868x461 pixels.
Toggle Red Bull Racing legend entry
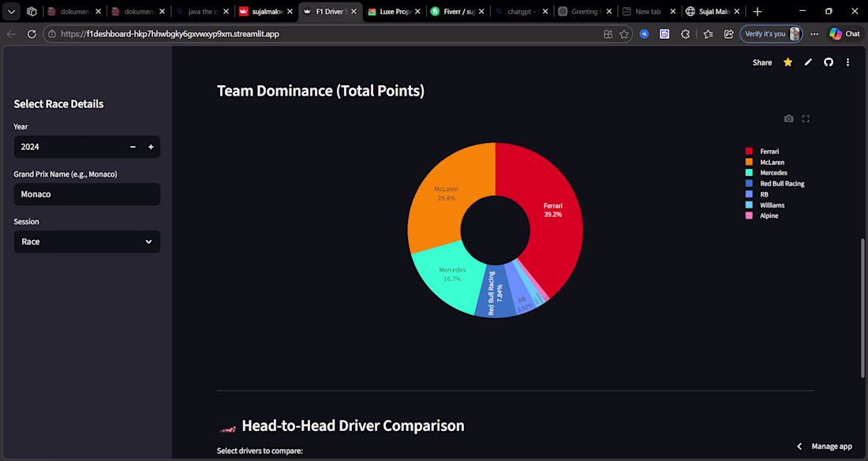[x=775, y=183]
